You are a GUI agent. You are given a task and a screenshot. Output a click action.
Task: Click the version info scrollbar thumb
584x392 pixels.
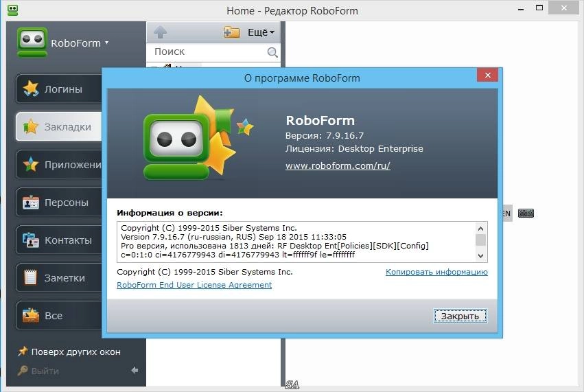click(481, 240)
